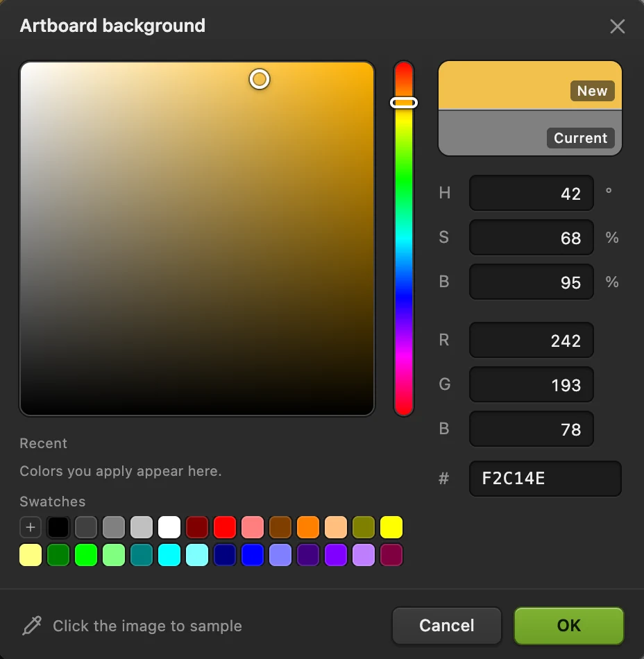Edit the Hue value field
The height and width of the screenshot is (659, 644).
coord(532,194)
